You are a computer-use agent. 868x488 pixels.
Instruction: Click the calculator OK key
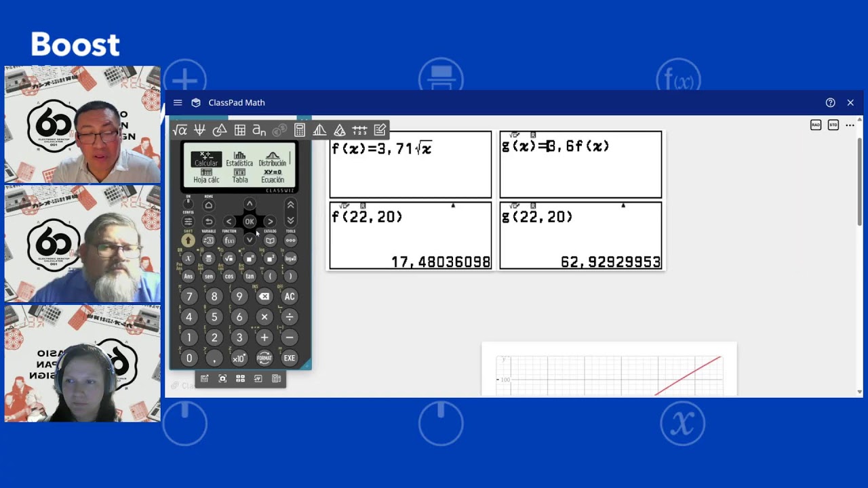pos(250,222)
